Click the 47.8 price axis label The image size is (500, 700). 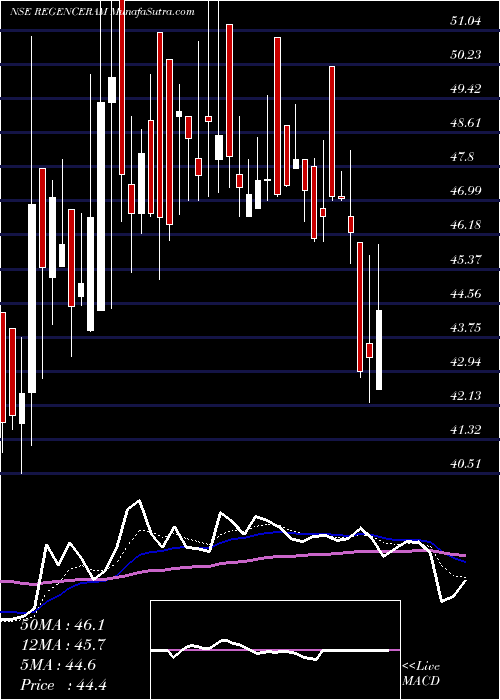(462, 157)
